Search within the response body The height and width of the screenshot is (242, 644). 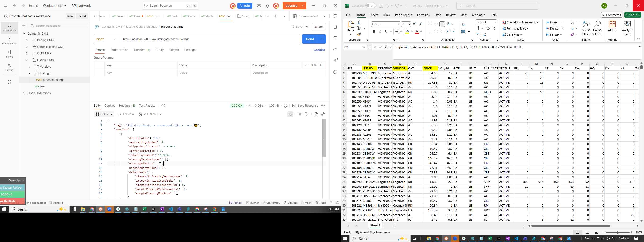coord(307,114)
